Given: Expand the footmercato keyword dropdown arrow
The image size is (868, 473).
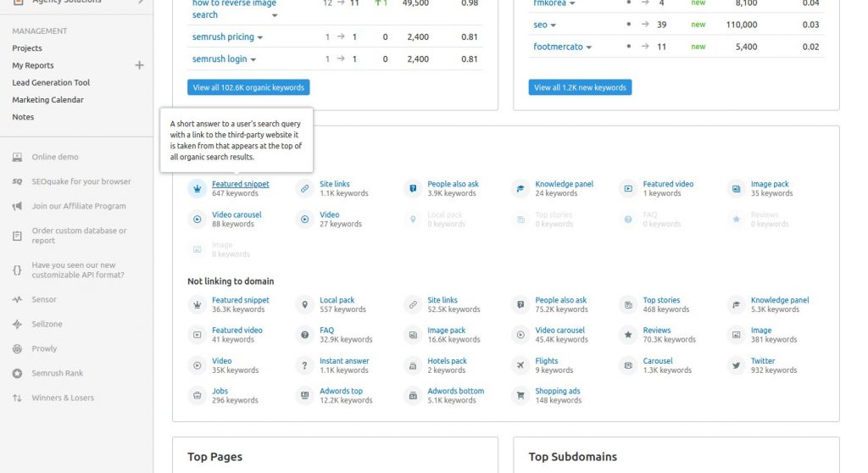Looking at the screenshot, I should pos(588,47).
